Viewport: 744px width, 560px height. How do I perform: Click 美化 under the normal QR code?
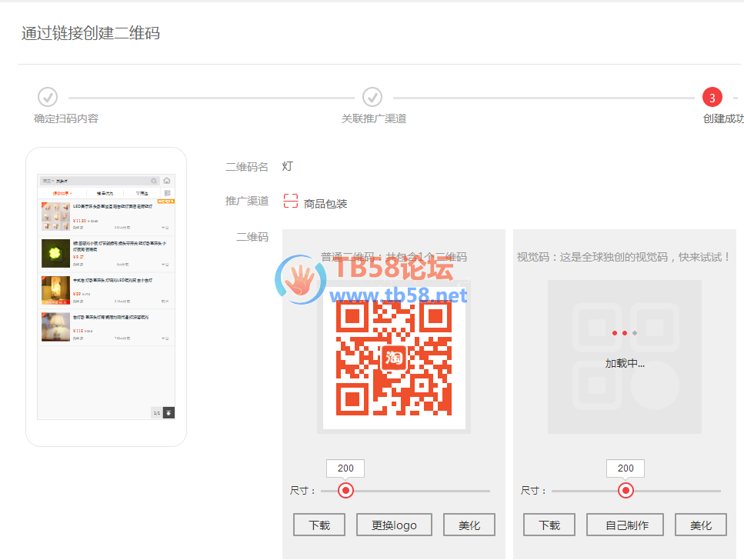click(x=469, y=525)
